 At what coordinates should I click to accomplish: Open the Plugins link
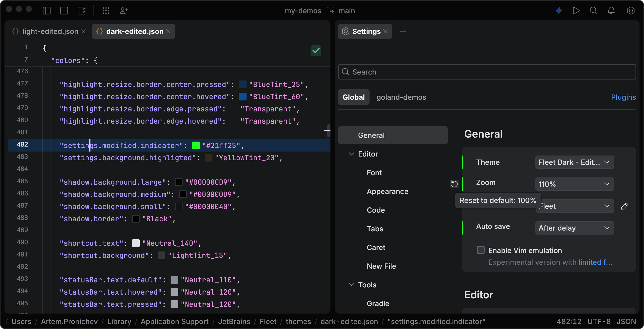(623, 97)
